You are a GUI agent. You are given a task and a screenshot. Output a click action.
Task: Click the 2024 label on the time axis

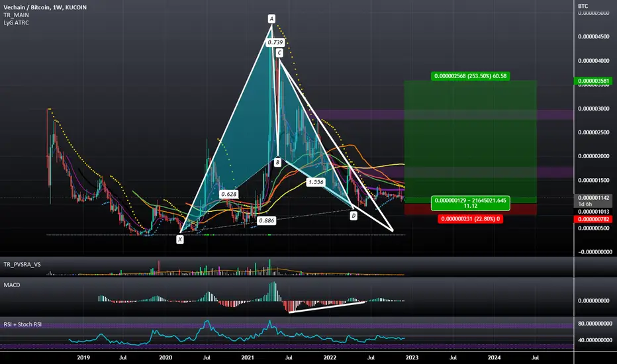tap(495, 357)
